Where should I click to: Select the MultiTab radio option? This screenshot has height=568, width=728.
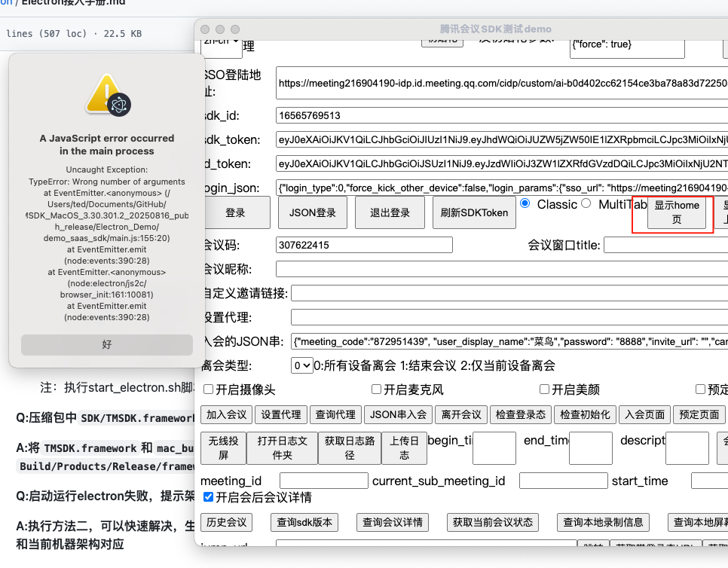pyautogui.click(x=586, y=203)
